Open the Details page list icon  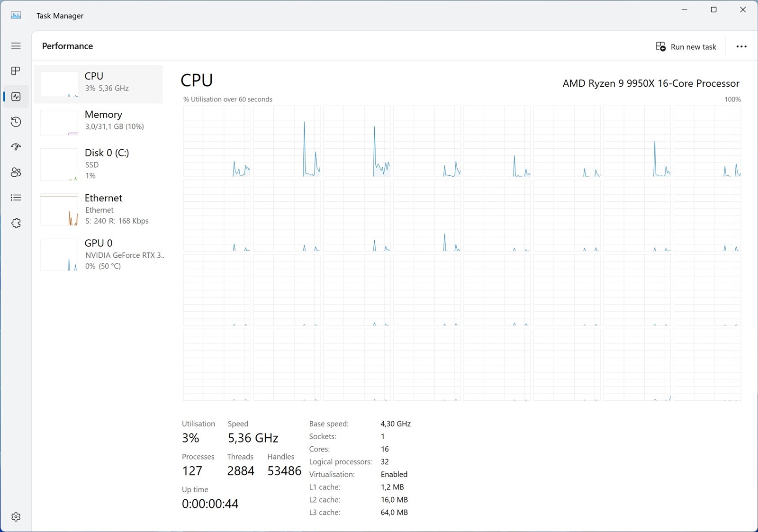click(x=16, y=198)
